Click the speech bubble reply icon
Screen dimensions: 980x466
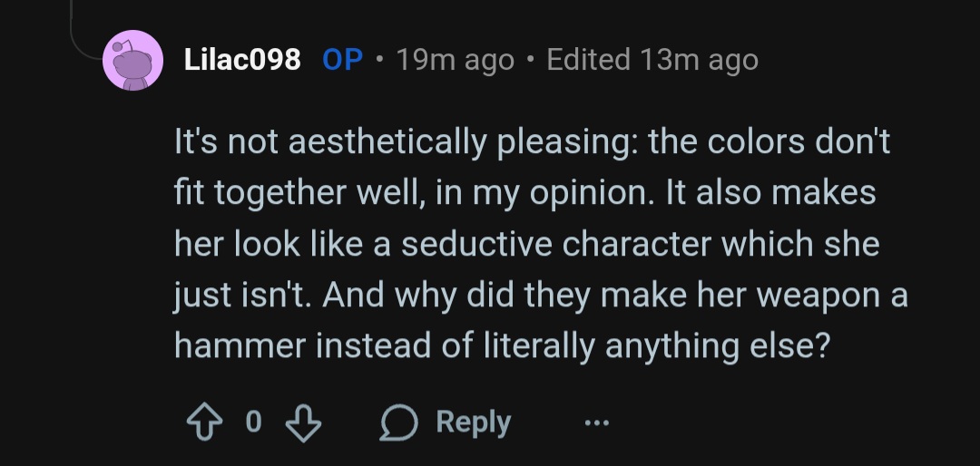[397, 422]
